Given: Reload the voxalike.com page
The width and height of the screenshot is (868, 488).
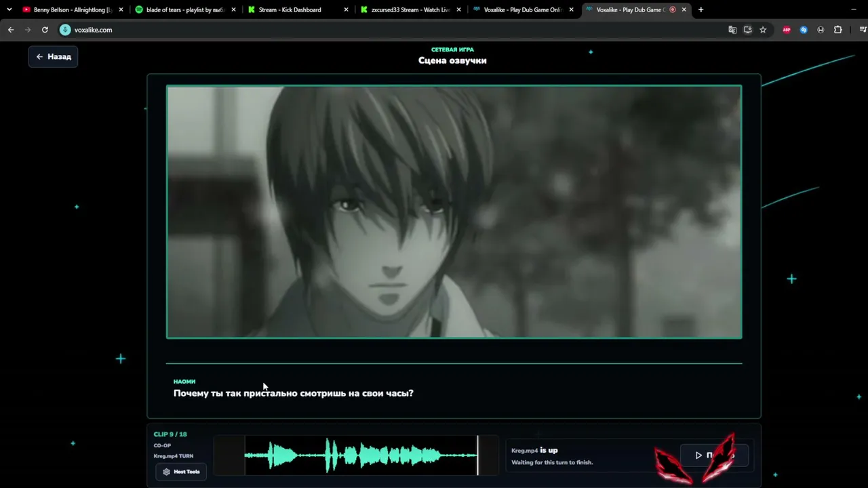Looking at the screenshot, I should pos(45,30).
